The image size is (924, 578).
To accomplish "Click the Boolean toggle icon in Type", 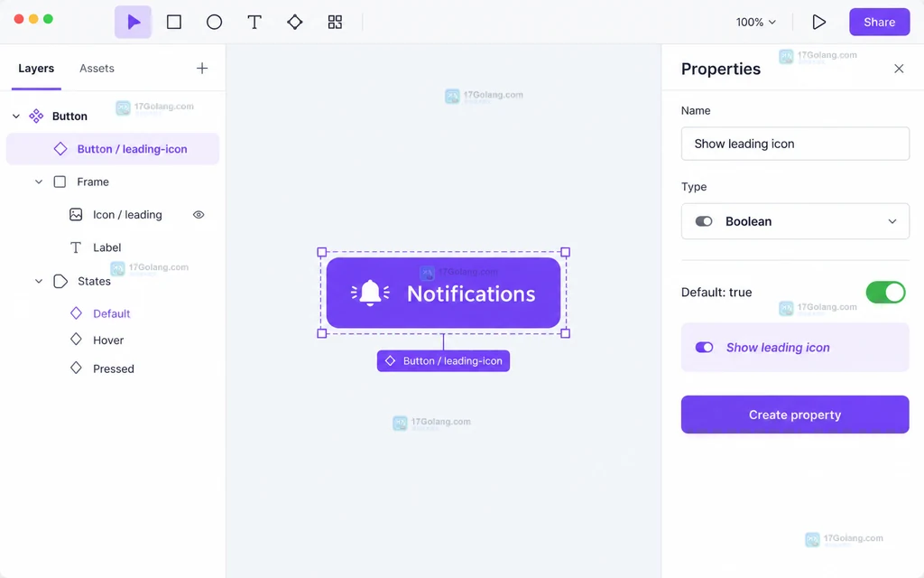I will [x=704, y=221].
